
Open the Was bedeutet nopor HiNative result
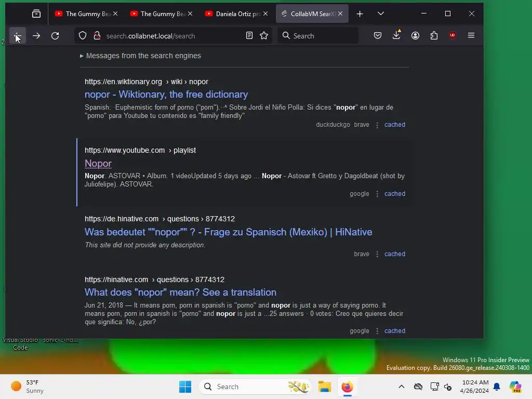coord(229,232)
